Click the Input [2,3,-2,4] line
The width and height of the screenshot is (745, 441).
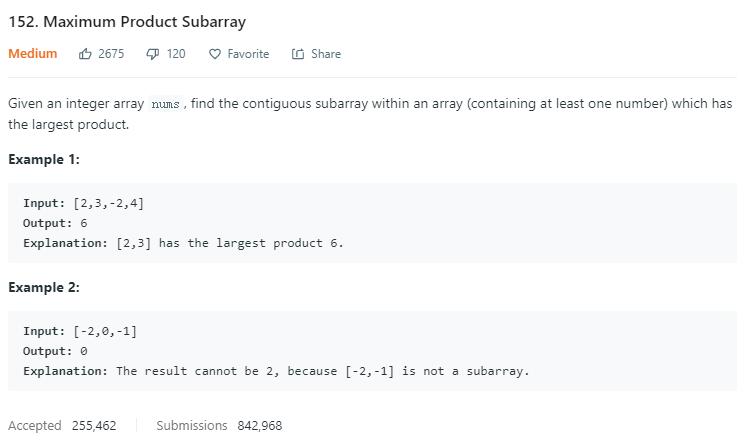84,203
